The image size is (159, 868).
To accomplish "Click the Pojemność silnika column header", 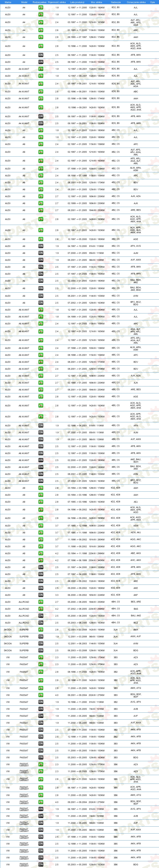I will (57, 2).
